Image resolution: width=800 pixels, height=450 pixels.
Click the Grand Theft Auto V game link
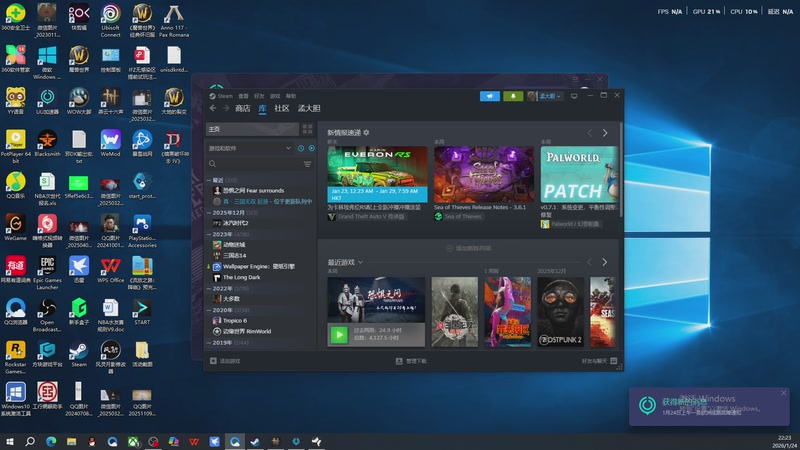[371, 216]
